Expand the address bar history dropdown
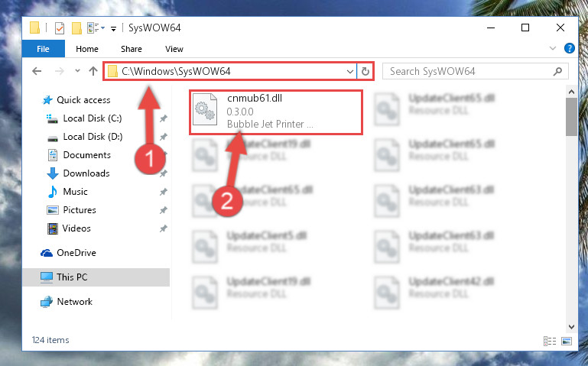Screen dimensions: 588x366 pos(350,71)
